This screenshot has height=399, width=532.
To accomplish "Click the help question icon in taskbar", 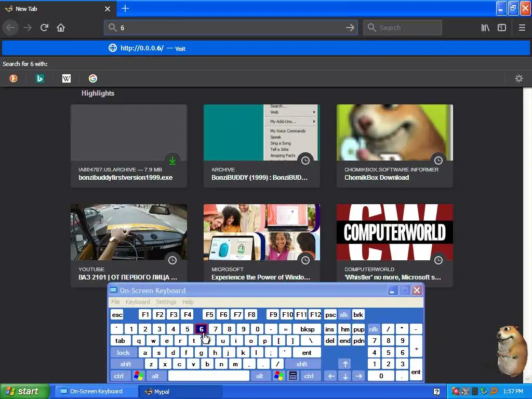I will coord(436,392).
